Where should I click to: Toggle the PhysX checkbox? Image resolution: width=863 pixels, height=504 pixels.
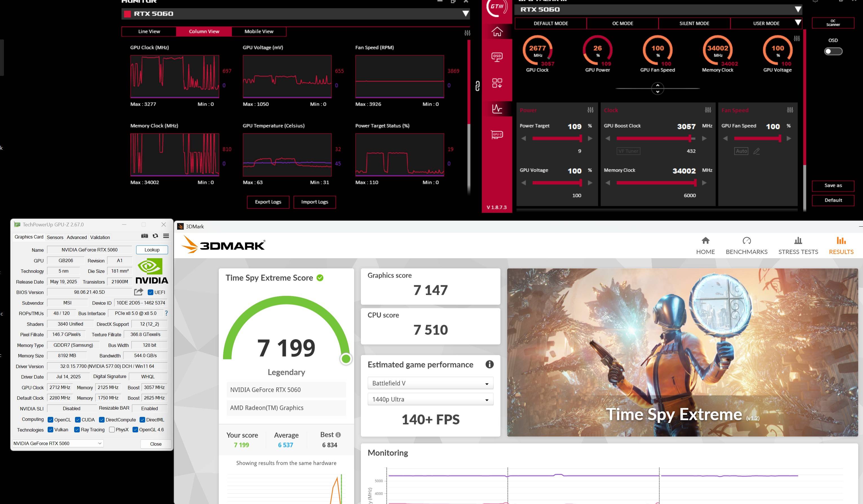point(112,430)
